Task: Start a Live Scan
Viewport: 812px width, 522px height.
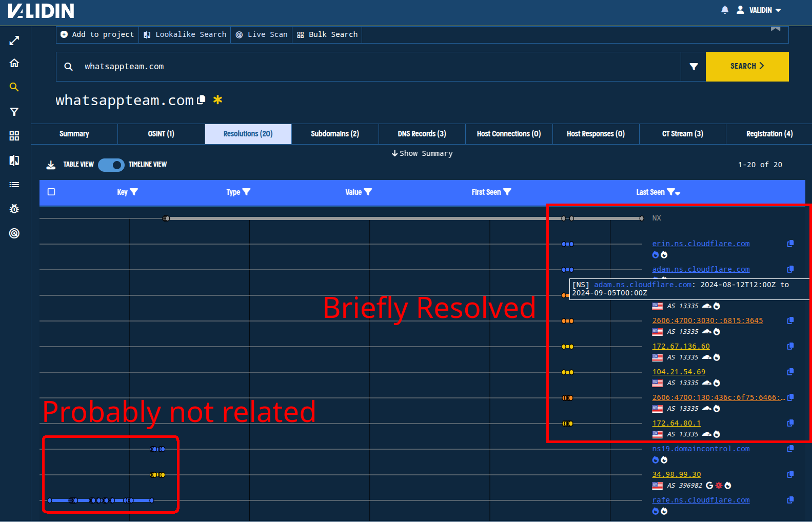Action: (x=262, y=34)
